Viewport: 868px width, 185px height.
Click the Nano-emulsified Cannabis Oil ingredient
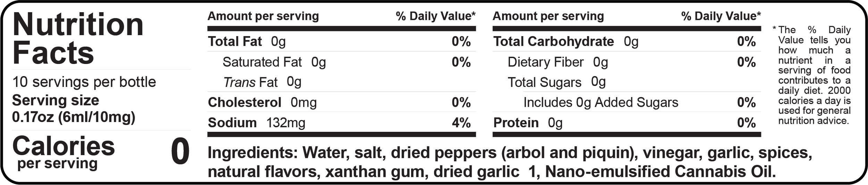coord(660,172)
